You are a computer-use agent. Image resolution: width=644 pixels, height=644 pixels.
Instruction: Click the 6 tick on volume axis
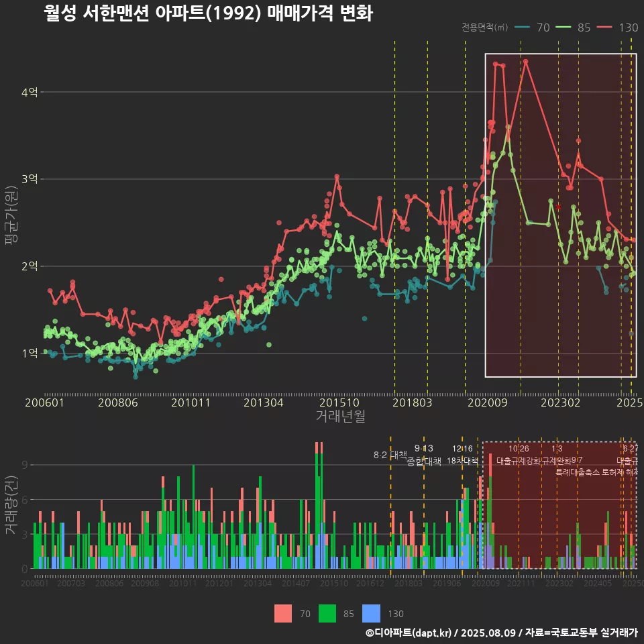tap(25, 500)
